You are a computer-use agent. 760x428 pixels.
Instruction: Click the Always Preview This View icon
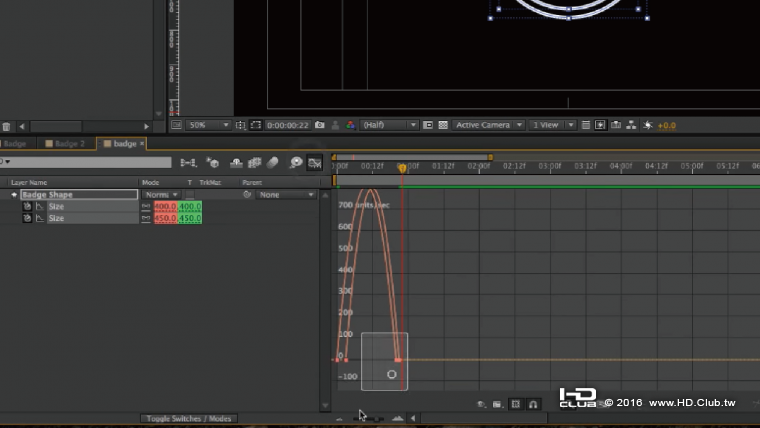(x=176, y=125)
